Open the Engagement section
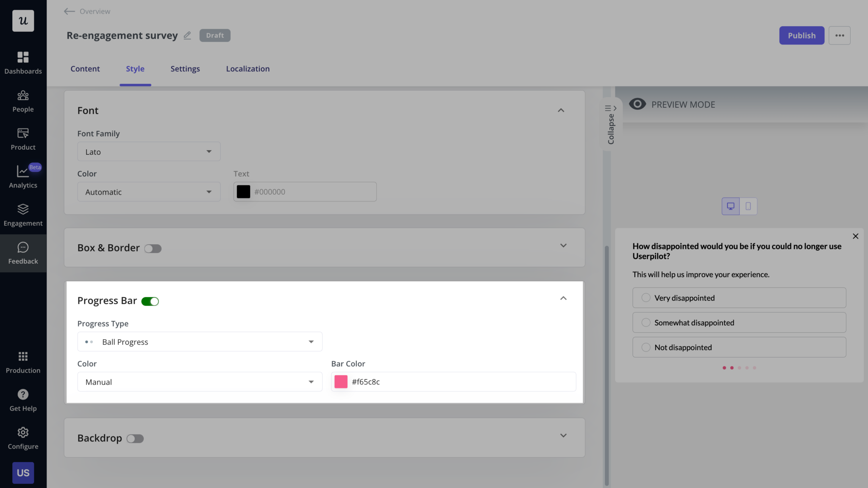Screen dimensions: 868x488 click(23, 215)
